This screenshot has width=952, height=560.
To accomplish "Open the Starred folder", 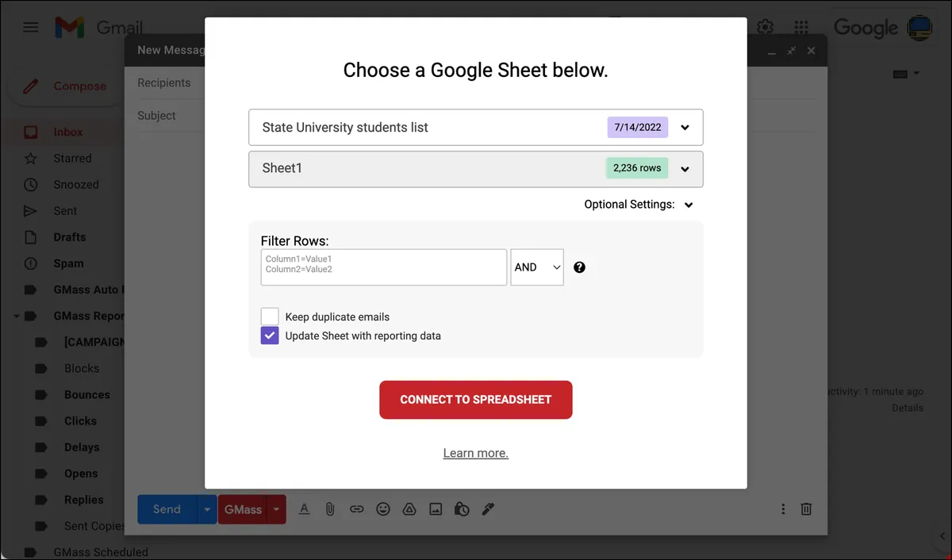I will [72, 158].
